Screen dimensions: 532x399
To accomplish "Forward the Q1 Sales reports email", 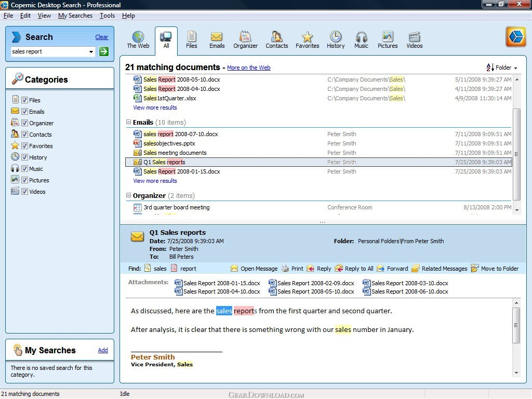I will (x=393, y=269).
